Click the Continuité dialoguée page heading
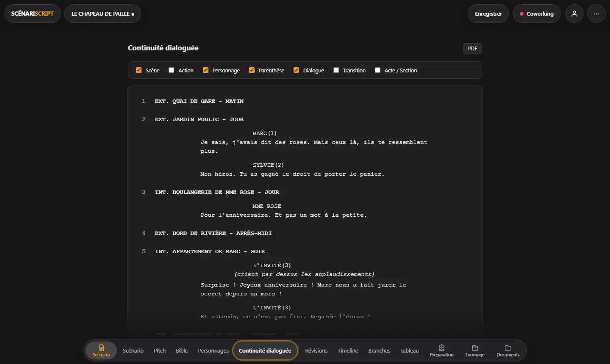This screenshot has height=364, width=610. click(163, 48)
